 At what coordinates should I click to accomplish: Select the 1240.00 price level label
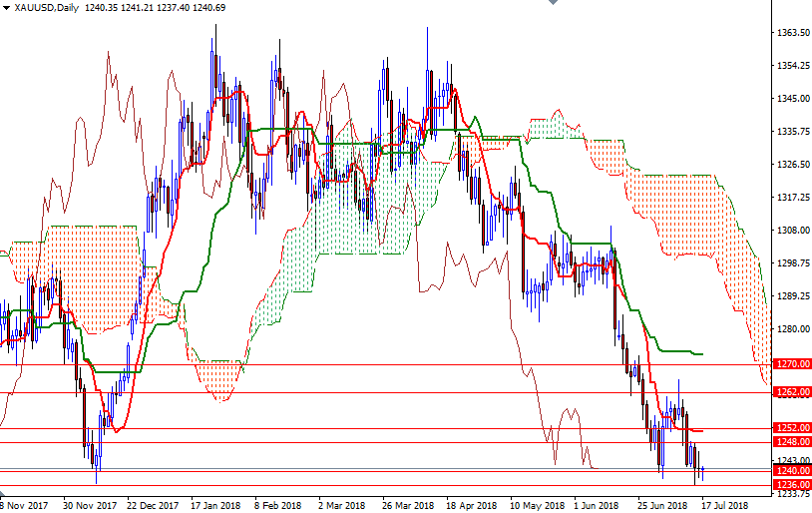[x=792, y=470]
